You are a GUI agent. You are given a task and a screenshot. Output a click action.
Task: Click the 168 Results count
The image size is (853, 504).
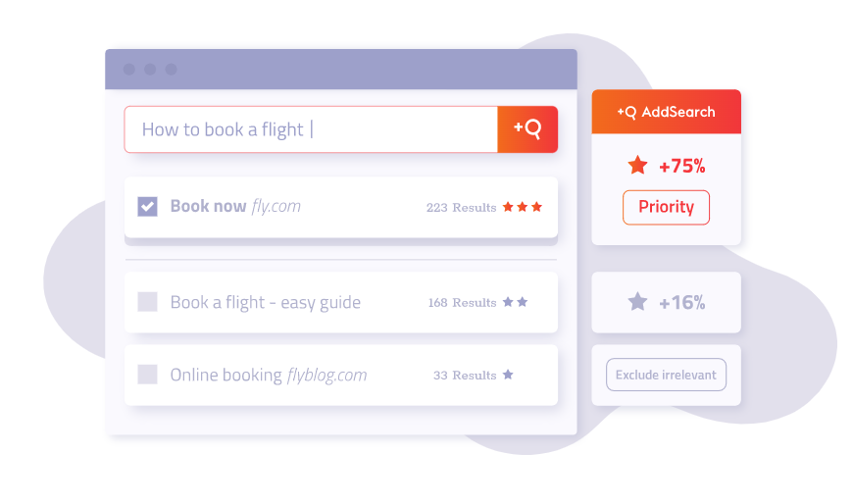tap(463, 303)
